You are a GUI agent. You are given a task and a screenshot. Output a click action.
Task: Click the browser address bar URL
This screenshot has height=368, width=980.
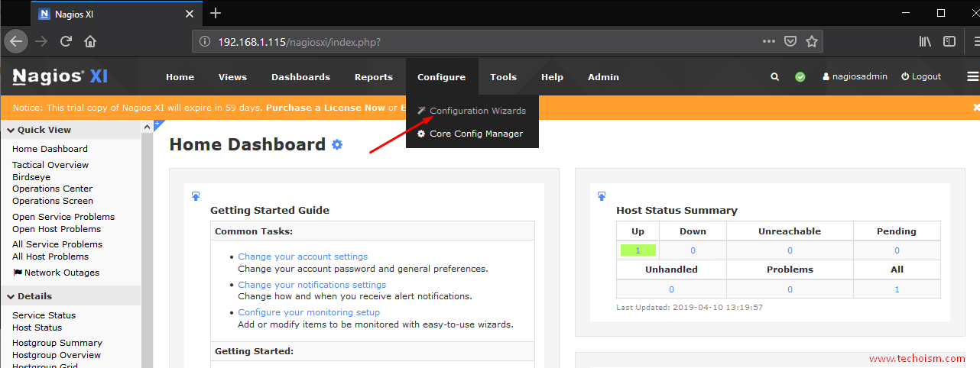click(x=299, y=42)
